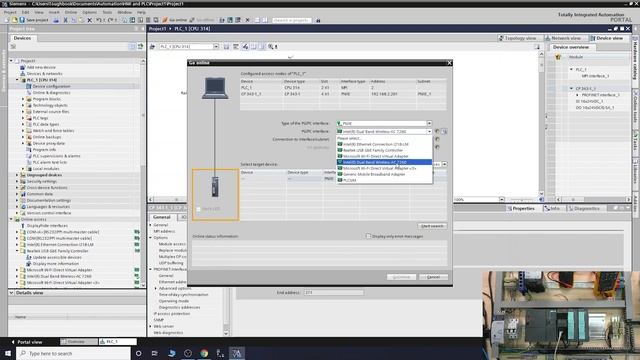
Task: Expand Ungrouped devices node
Action: click(x=17, y=175)
